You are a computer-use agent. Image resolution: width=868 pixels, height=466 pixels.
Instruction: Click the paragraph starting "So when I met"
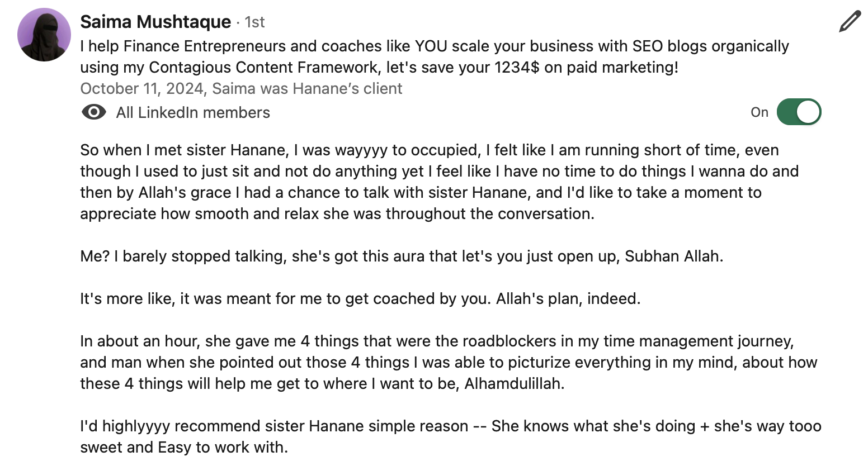tap(439, 182)
